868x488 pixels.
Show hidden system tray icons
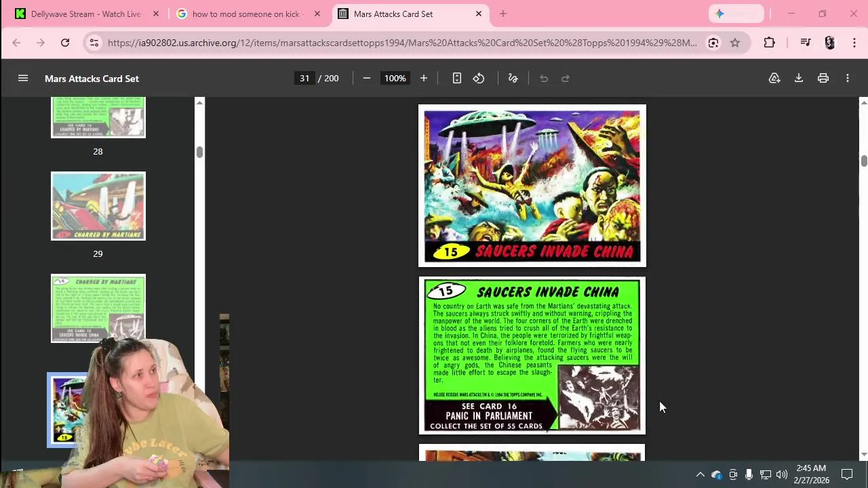click(x=701, y=474)
